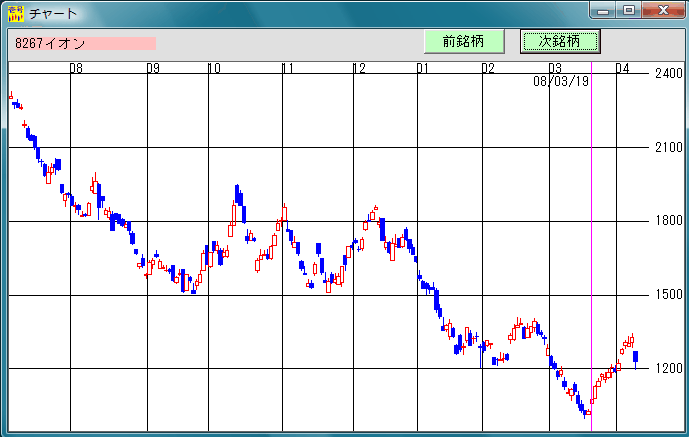Screen dimensions: 689x437
Task: Click the 08/03/19 date label
Action: (x=561, y=81)
